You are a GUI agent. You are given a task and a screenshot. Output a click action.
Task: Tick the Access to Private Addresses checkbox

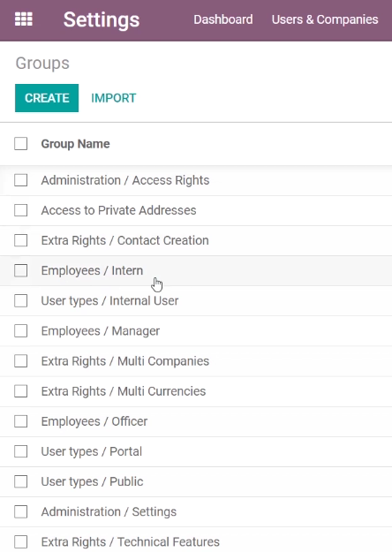21,210
